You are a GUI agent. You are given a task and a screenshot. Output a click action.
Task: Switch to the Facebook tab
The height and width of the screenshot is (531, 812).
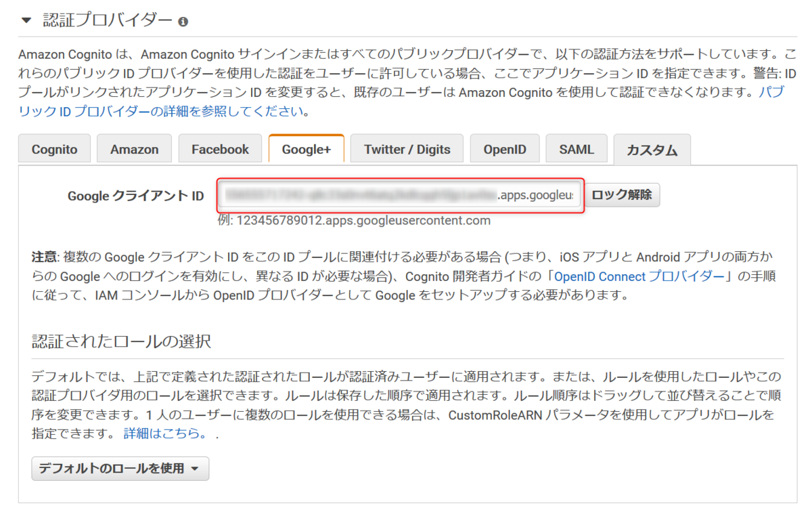(220, 149)
